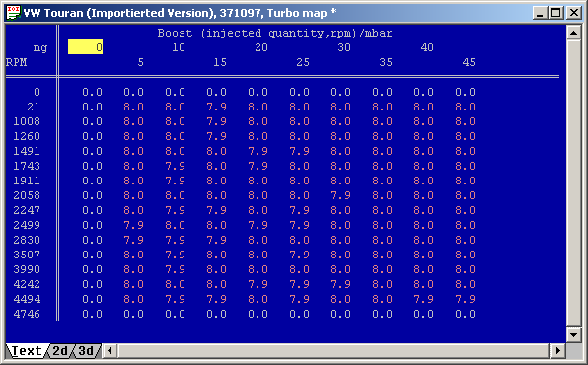Click the 45 mg column header
The image size is (588, 365).
pos(469,62)
